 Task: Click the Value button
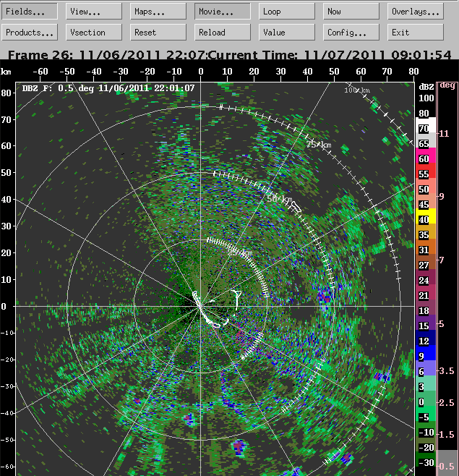[287, 32]
